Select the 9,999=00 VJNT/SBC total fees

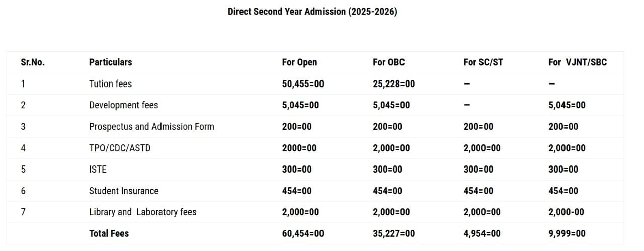point(567,234)
